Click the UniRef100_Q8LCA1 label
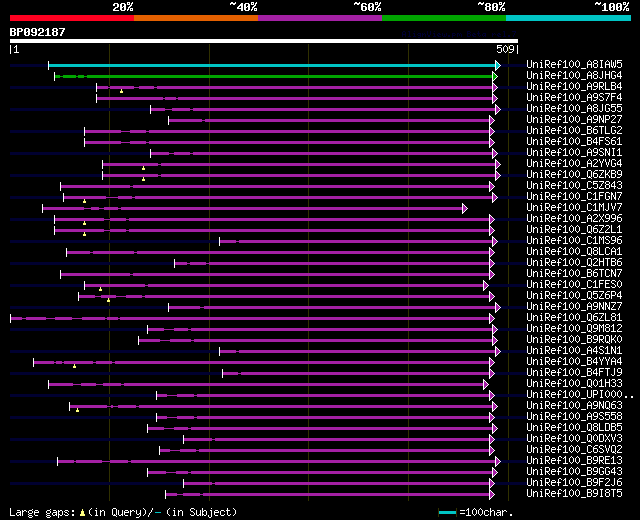The width and height of the screenshot is (640, 520). pos(574,251)
